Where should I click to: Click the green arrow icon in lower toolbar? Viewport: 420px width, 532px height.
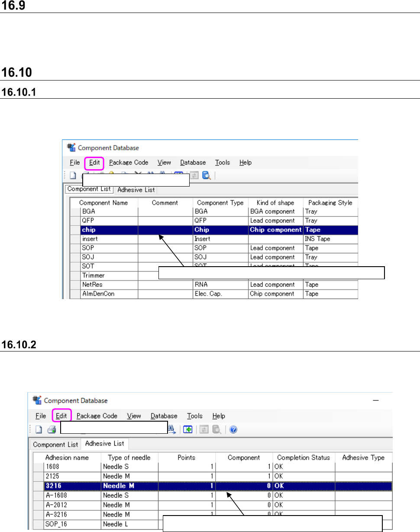(187, 429)
